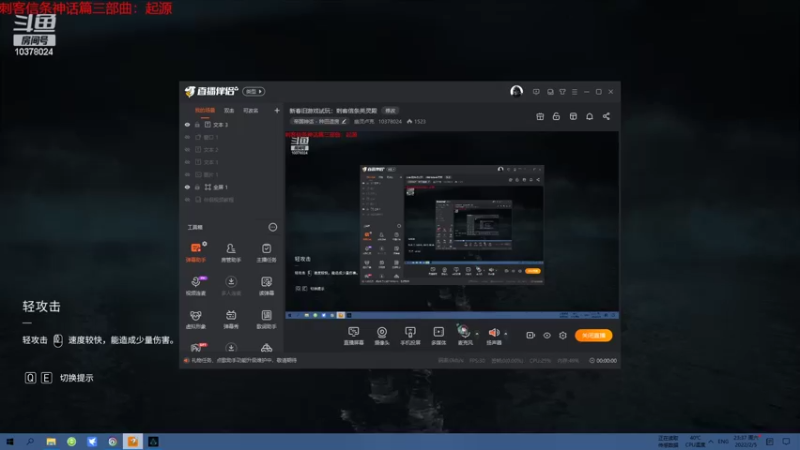Open the 多人连麦 download tool icon
The image size is (800, 450).
point(231,285)
